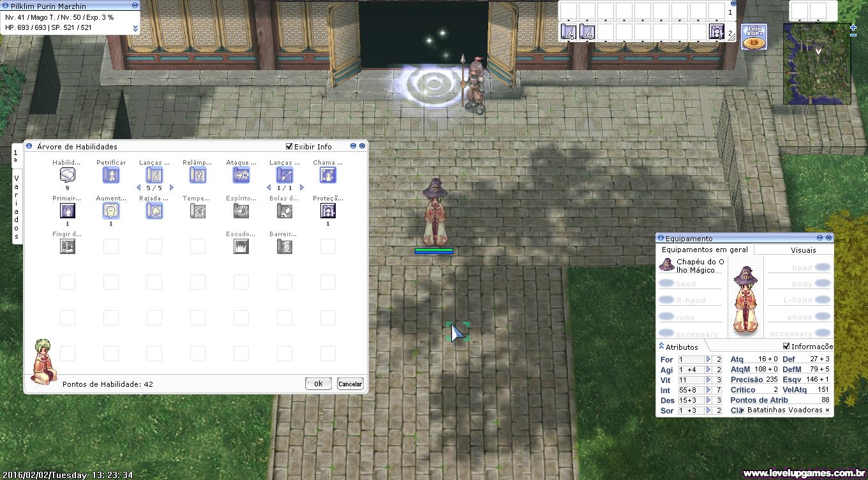Raise the Des attribute with its arrow
This screenshot has height=480, width=868.
pos(708,400)
